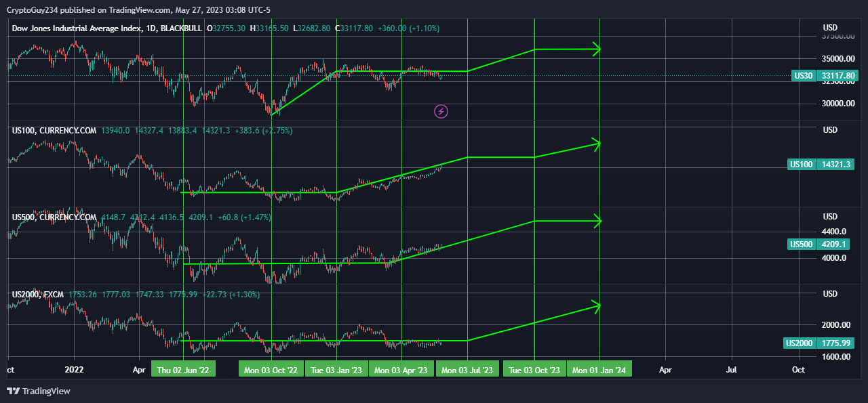Click the US100, CURRENCY.COM pane title
Image resolution: width=868 pixels, height=403 pixels.
tap(54, 130)
